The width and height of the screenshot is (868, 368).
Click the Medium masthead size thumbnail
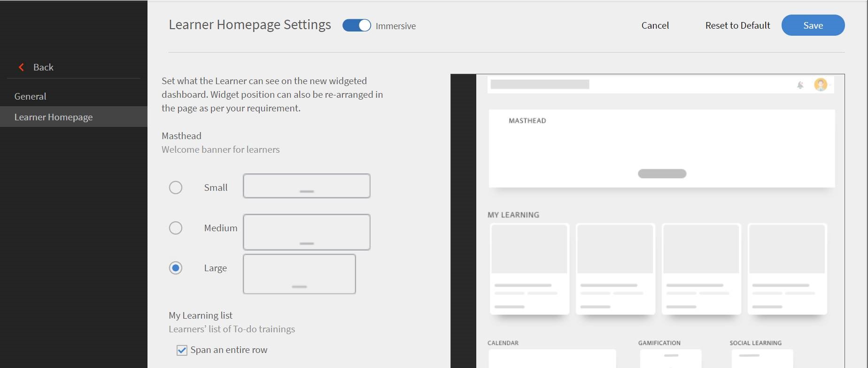(306, 232)
